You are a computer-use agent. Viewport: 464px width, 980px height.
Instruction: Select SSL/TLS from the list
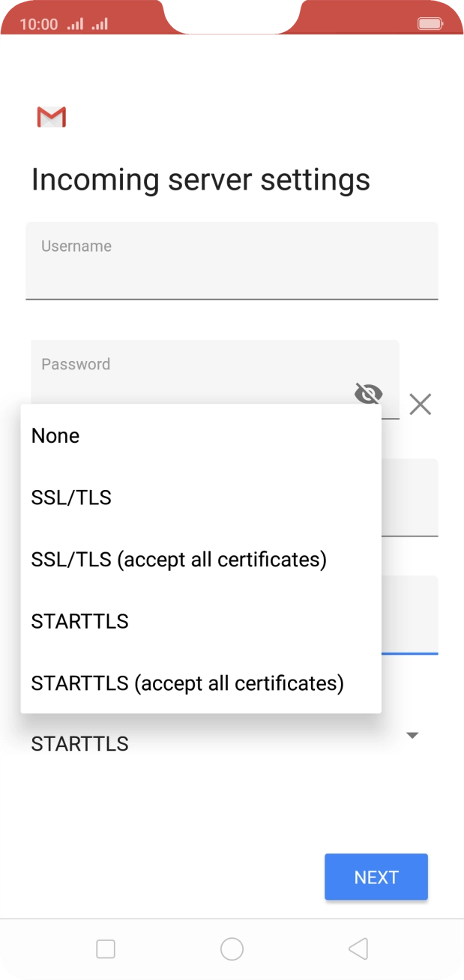(70, 497)
